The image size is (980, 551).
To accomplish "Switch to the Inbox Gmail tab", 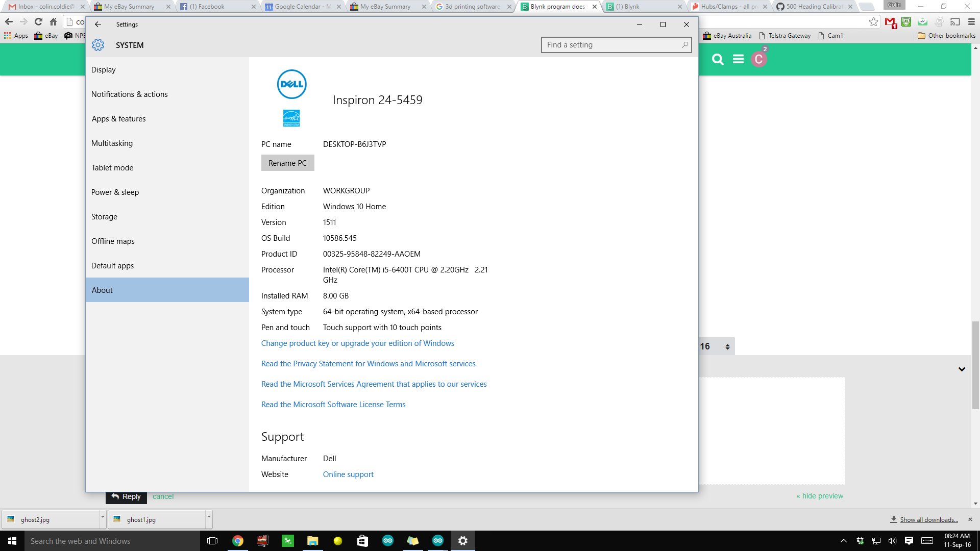I will pos(46,7).
